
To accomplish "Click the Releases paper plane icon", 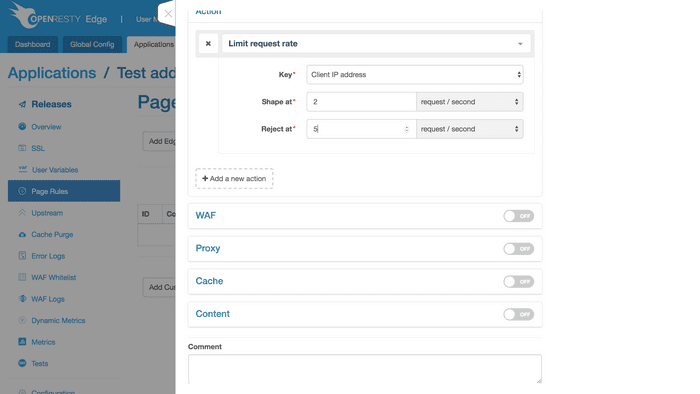I will click(22, 104).
